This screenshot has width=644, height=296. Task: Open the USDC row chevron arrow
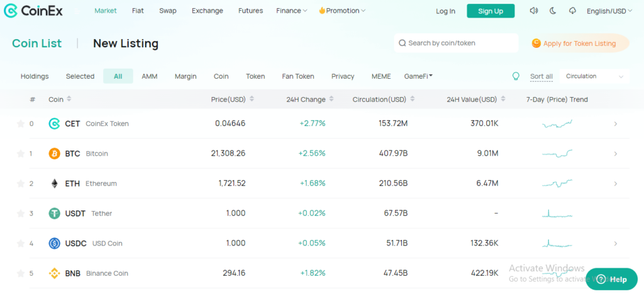coord(615,243)
